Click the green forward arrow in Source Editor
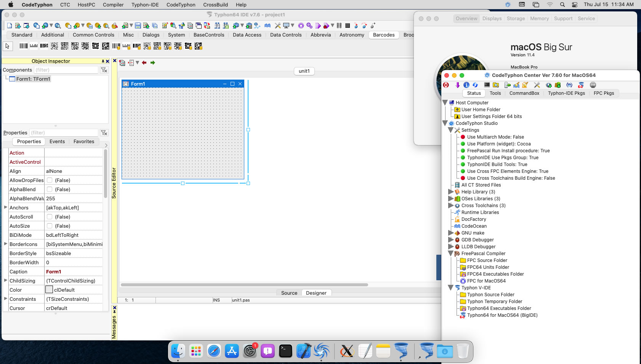The height and width of the screenshot is (364, 641). pyautogui.click(x=153, y=63)
